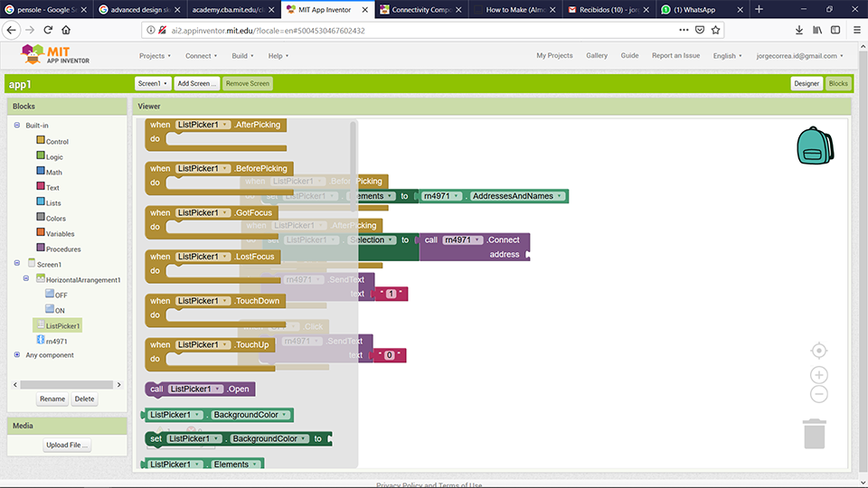The width and height of the screenshot is (868, 488).
Task: Open the Screen1 dropdown button
Action: pos(153,83)
